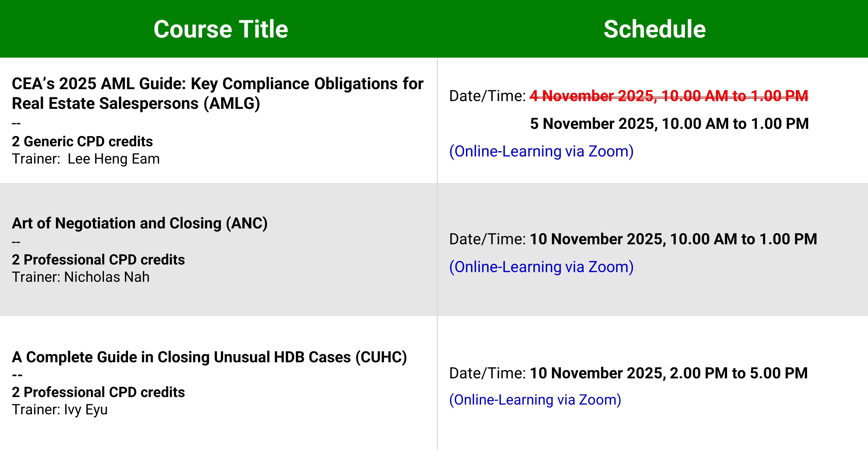Click trainer name Ivy Eyu
This screenshot has width=868, height=450.
pyautogui.click(x=86, y=410)
